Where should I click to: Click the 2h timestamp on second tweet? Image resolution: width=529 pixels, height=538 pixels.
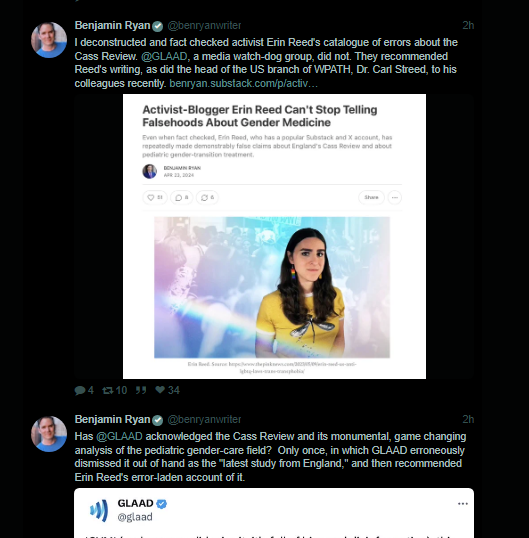coord(468,419)
